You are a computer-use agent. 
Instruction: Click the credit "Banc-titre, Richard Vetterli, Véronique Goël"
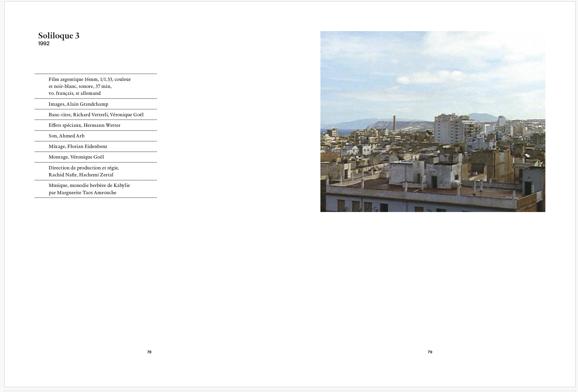click(x=96, y=115)
